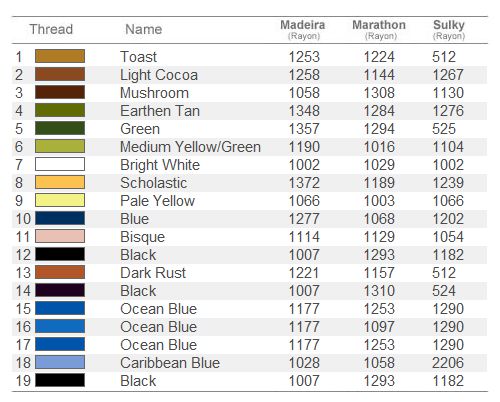Image resolution: width=500 pixels, height=402 pixels.
Task: Select the Earthen Tan olive swatch
Action: (x=60, y=110)
